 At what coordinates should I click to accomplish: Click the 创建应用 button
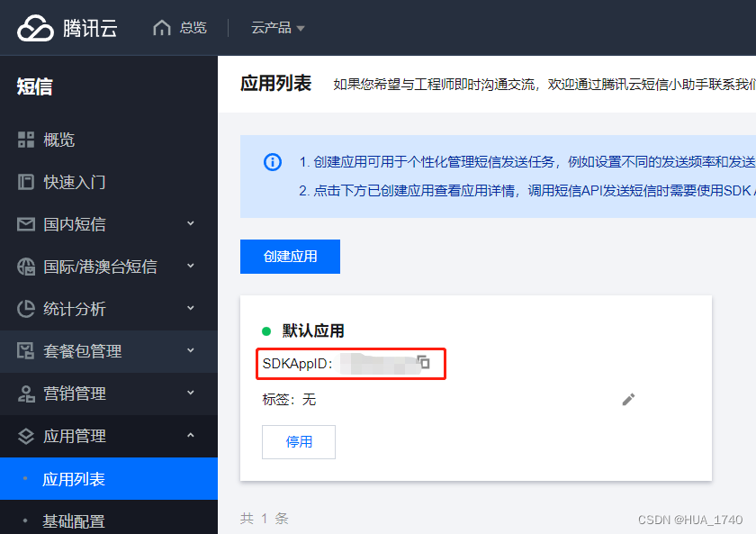pos(290,257)
